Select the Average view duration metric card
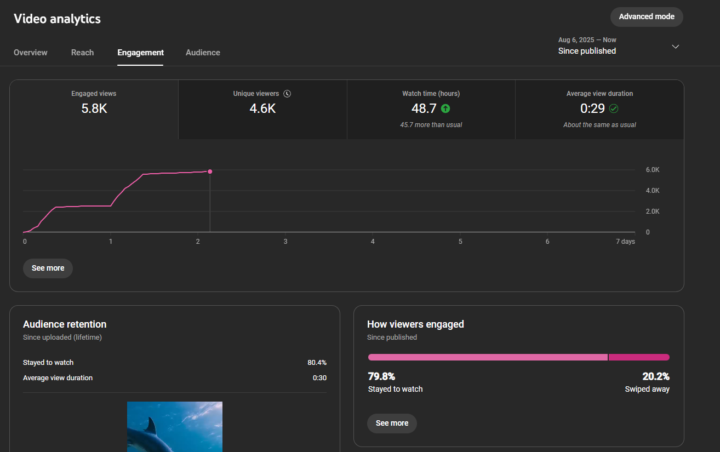Viewport: 720px width, 452px height. [x=599, y=109]
